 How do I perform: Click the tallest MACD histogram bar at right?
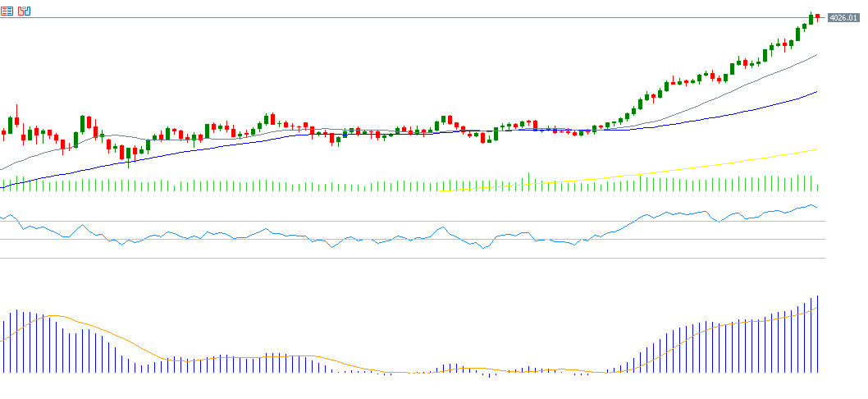[818, 337]
